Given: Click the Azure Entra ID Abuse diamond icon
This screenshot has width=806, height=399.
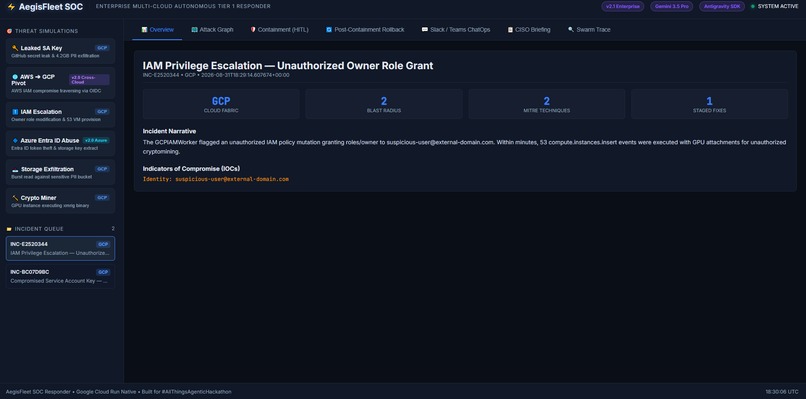Looking at the screenshot, I should pyautogui.click(x=15, y=140).
